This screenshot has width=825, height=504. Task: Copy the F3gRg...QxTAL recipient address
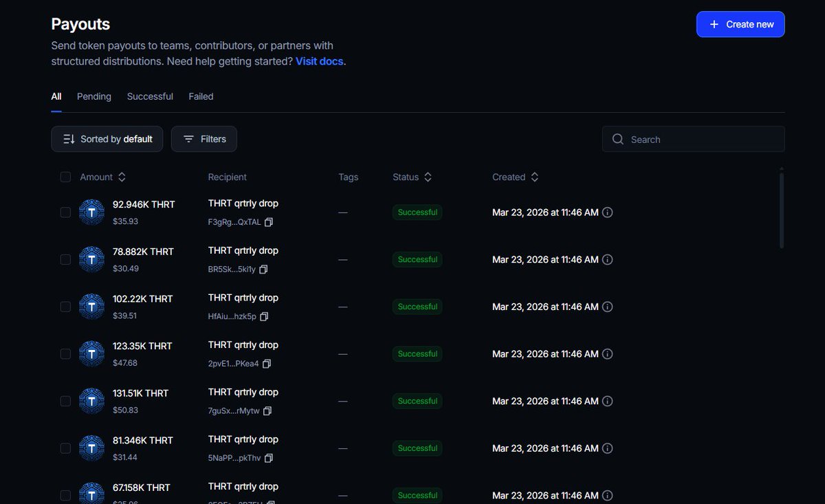pos(269,222)
